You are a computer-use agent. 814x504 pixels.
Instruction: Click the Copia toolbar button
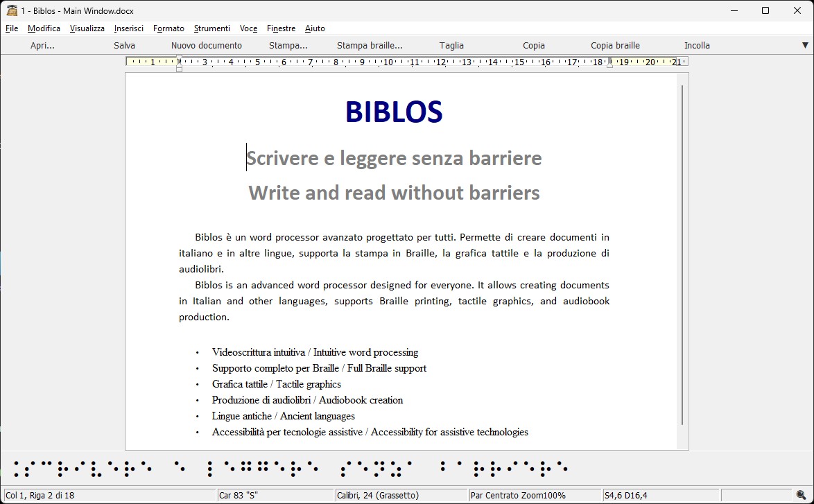coord(534,46)
